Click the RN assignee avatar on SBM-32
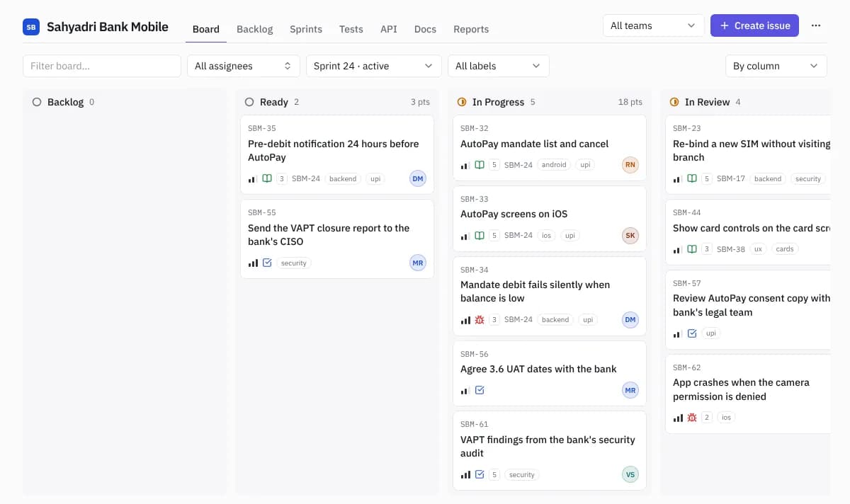Image resolution: width=850 pixels, height=504 pixels. (x=630, y=165)
